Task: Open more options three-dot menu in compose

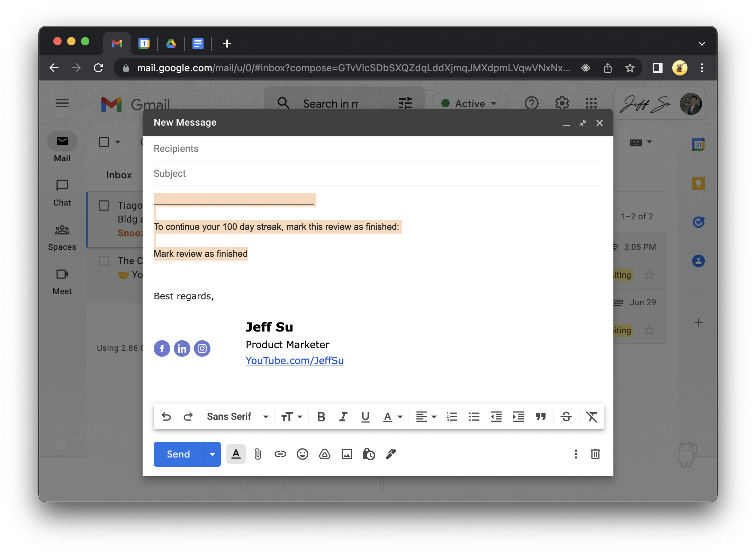Action: pos(576,454)
